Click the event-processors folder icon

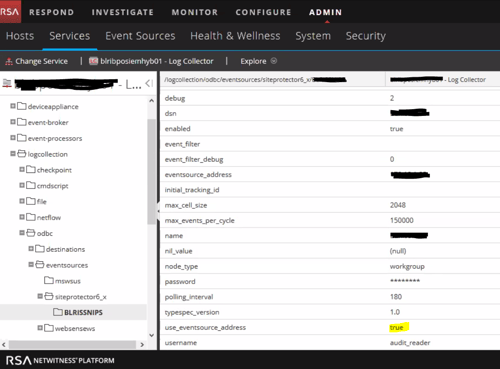[x=22, y=138]
